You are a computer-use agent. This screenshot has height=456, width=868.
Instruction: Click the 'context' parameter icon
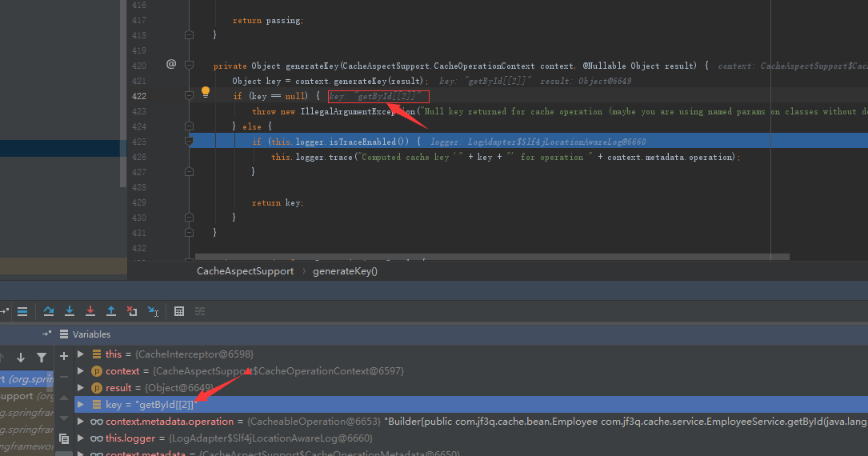pos(97,370)
